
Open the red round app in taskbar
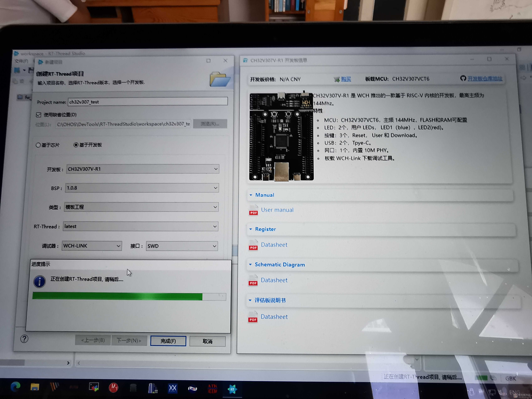click(114, 388)
